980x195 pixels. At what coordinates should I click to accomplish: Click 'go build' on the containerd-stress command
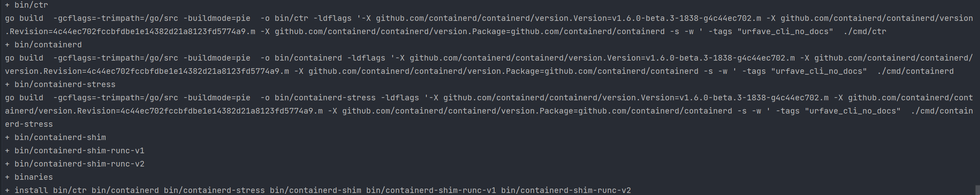(x=24, y=98)
